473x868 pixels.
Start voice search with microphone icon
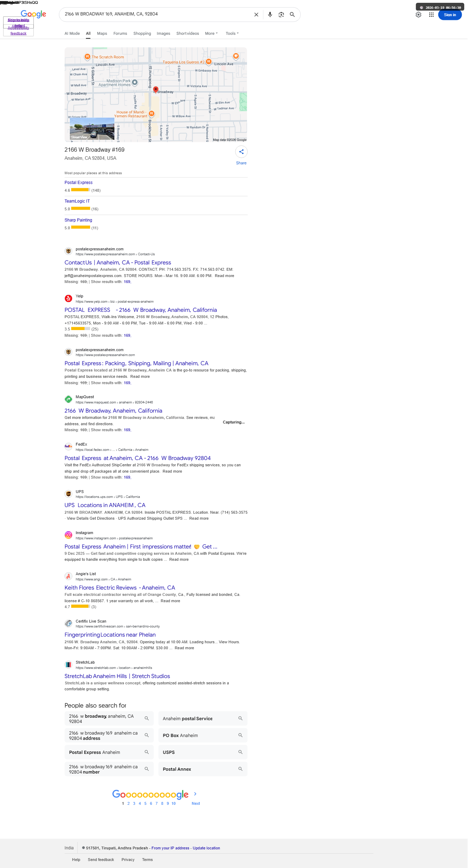270,15
